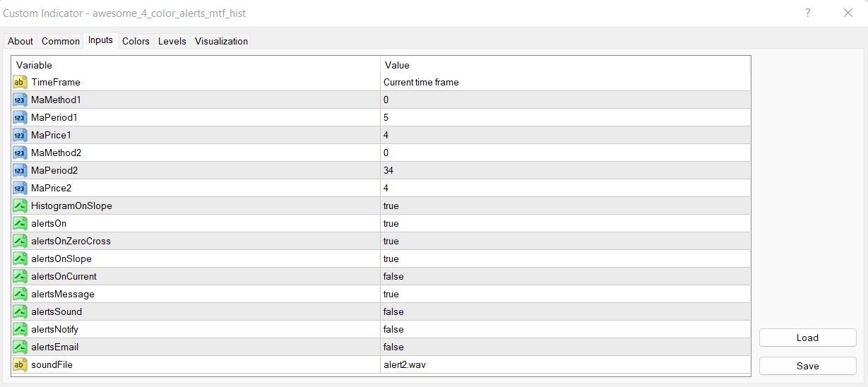Click the TimeFrame string type icon
The height and width of the screenshot is (387, 868).
pyautogui.click(x=20, y=83)
